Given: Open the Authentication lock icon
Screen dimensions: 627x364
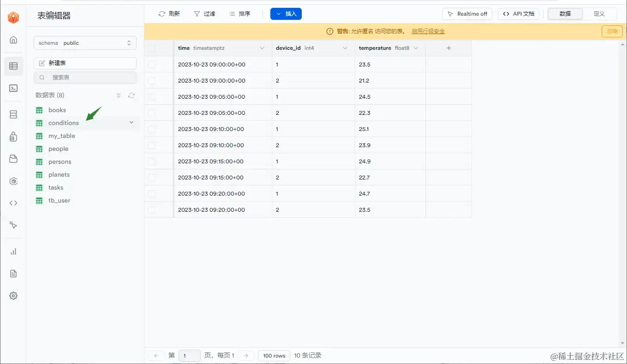Looking at the screenshot, I should [x=13, y=137].
